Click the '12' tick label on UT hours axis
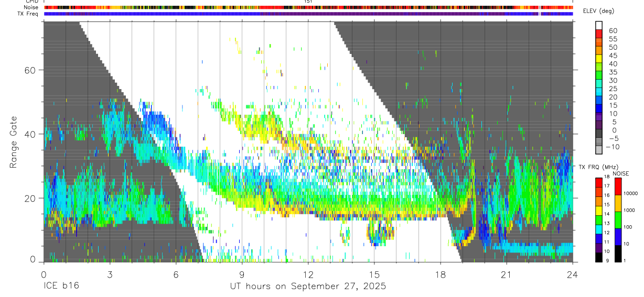The width and height of the screenshot is (644, 297). click(308, 274)
